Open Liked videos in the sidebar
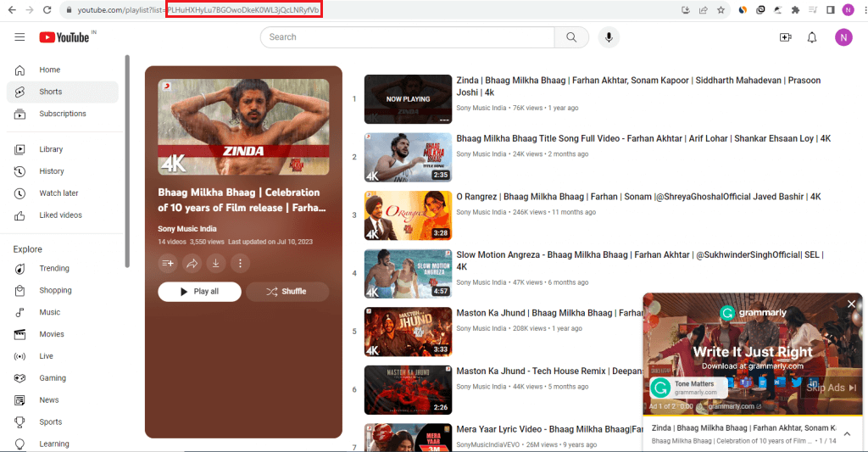The height and width of the screenshot is (452, 868). pyautogui.click(x=63, y=215)
